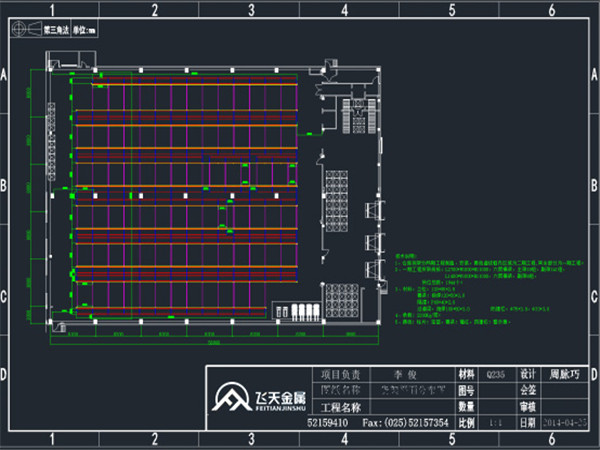Click the scale value 1:1 cell

click(x=495, y=424)
